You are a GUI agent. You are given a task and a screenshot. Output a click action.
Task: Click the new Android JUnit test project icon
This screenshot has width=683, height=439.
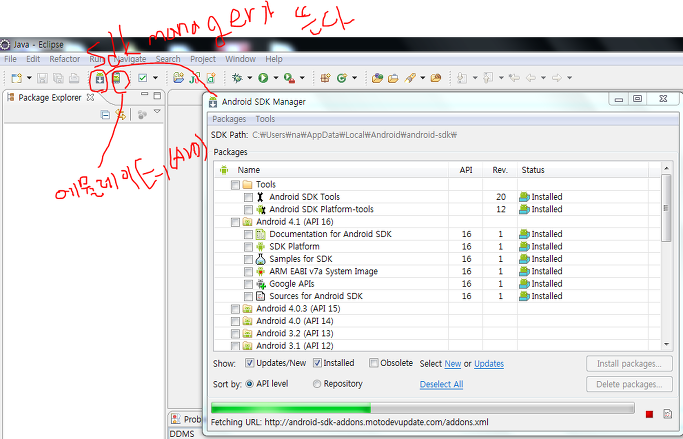coord(194,78)
